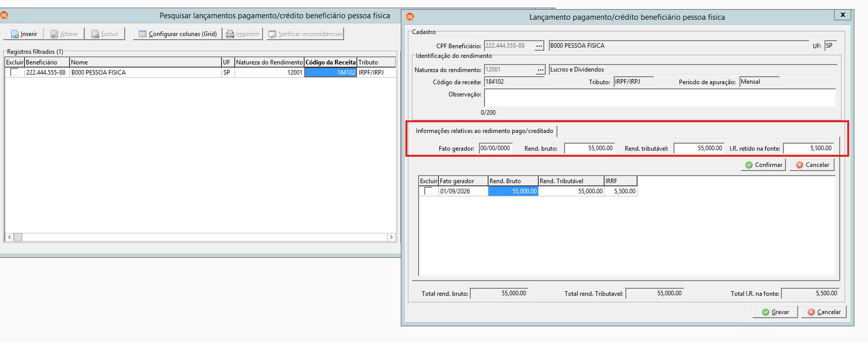
Task: Click the Imprimir printer button
Action: tap(243, 34)
